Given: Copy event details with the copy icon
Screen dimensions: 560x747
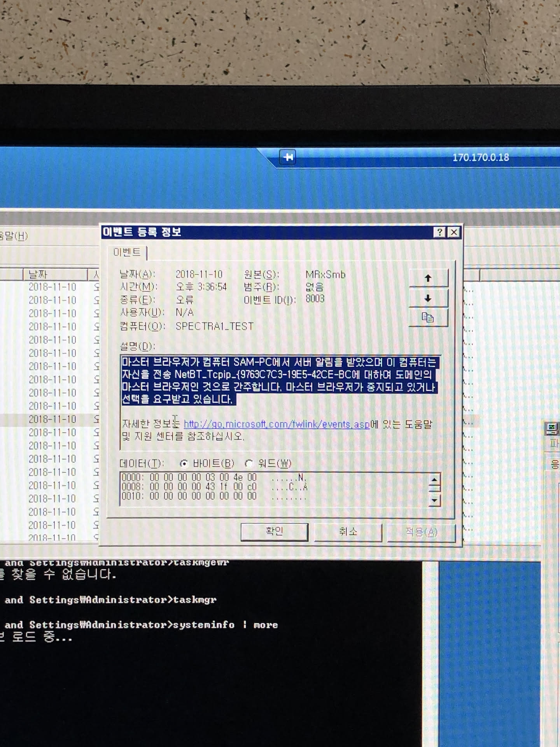Looking at the screenshot, I should (428, 318).
